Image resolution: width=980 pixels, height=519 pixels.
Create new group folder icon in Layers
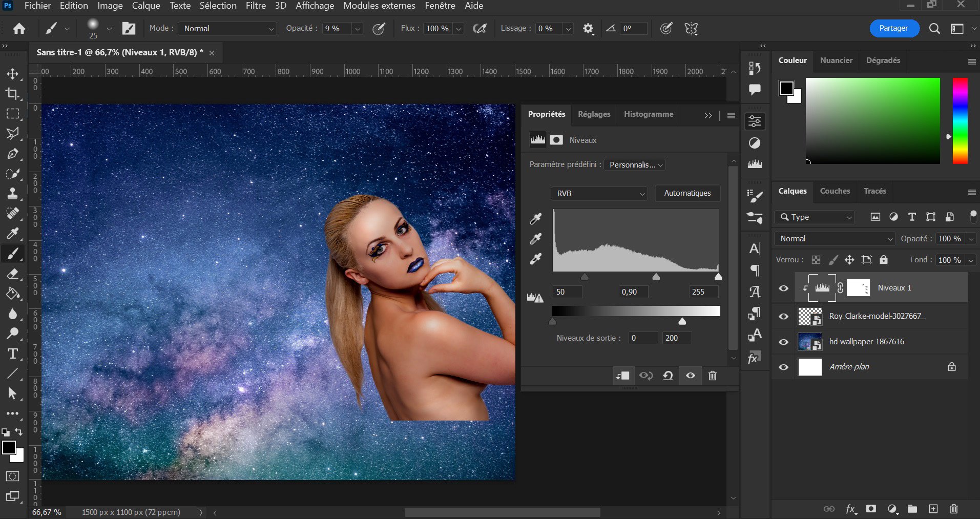[912, 509]
